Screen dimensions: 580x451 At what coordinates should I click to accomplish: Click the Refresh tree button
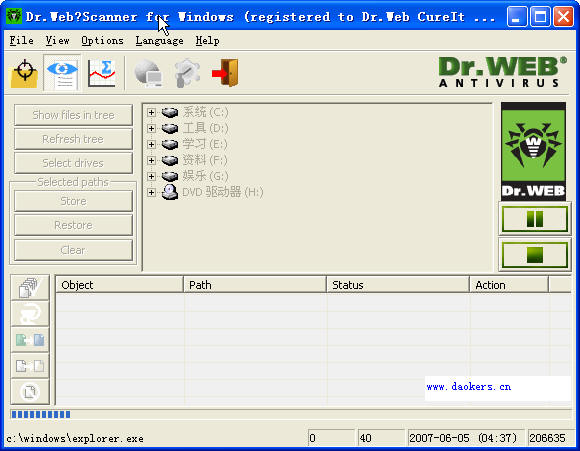coord(73,139)
